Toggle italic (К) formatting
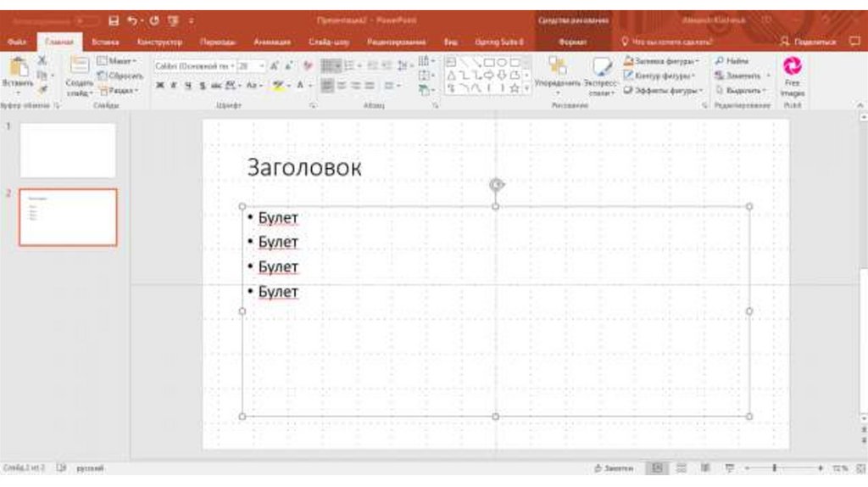Viewport: 868px width, 487px height. [174, 86]
